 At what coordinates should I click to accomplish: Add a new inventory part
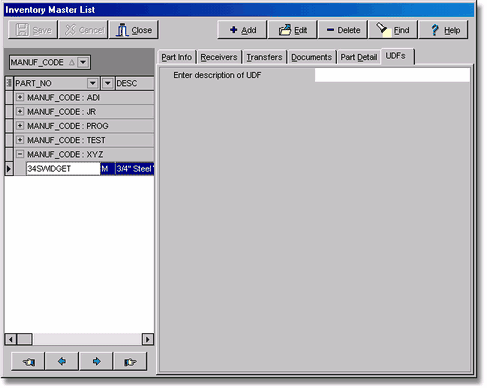[242, 30]
